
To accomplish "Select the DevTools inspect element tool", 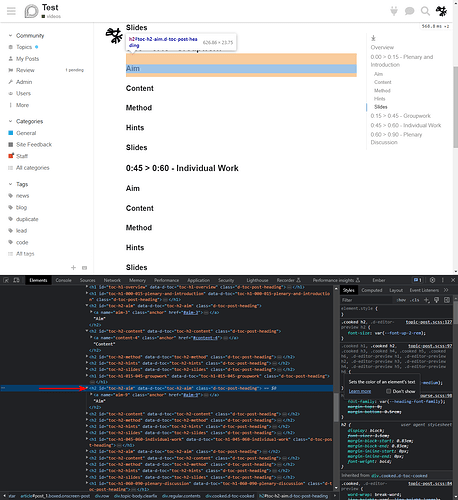I will 6,280.
